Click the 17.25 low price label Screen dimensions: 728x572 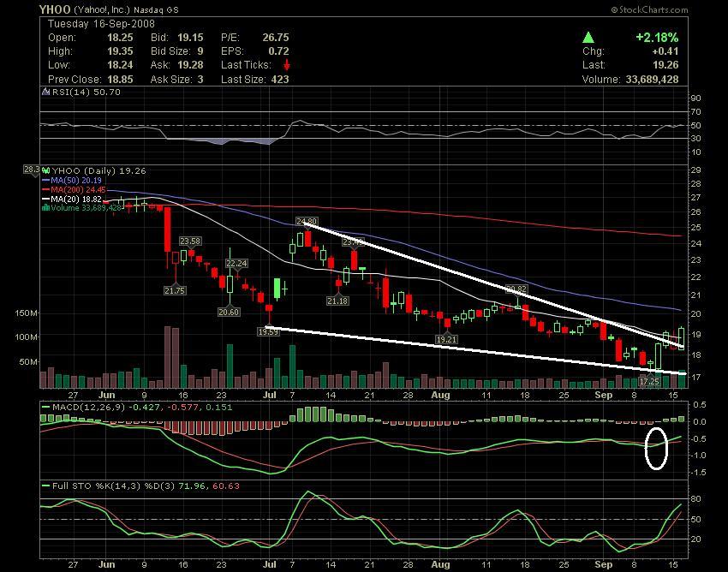tap(649, 381)
